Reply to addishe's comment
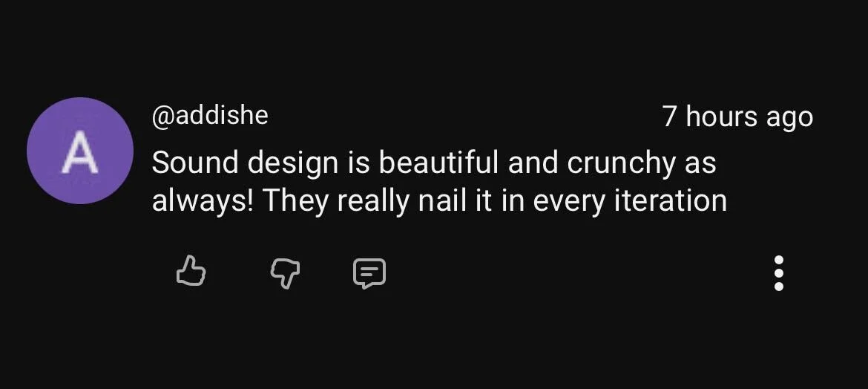 369,273
